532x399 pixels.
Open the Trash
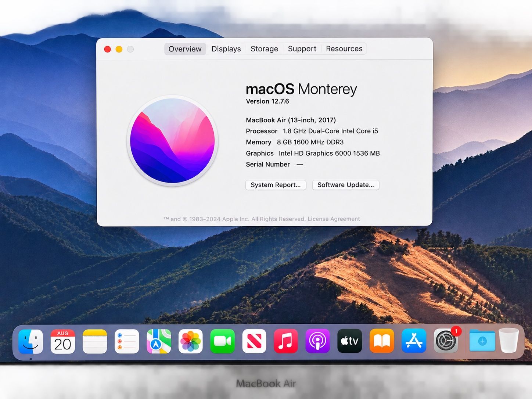coord(509,341)
